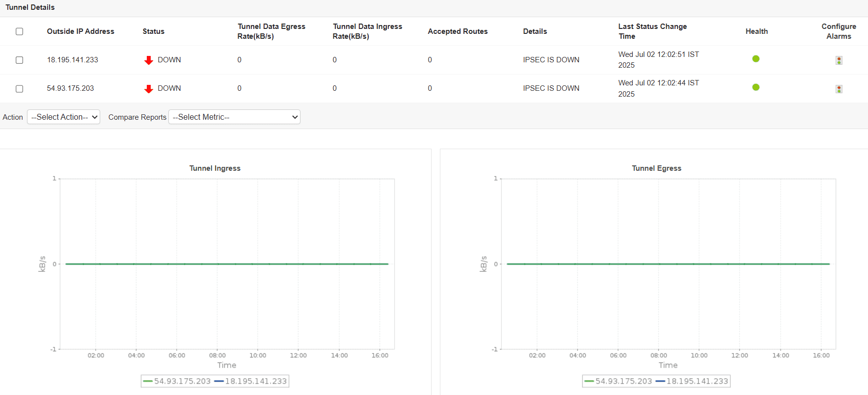The image size is (868, 395).
Task: Click IPSEC IS DOWN details for 54.93.175.203
Action: [551, 88]
